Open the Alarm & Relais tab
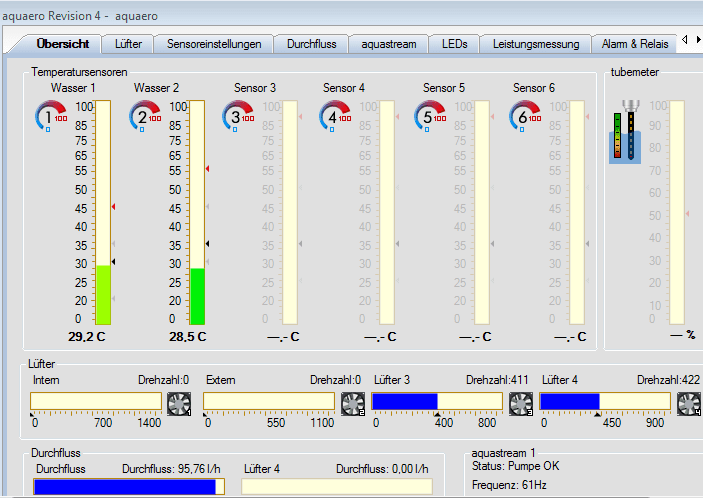 pyautogui.click(x=634, y=44)
